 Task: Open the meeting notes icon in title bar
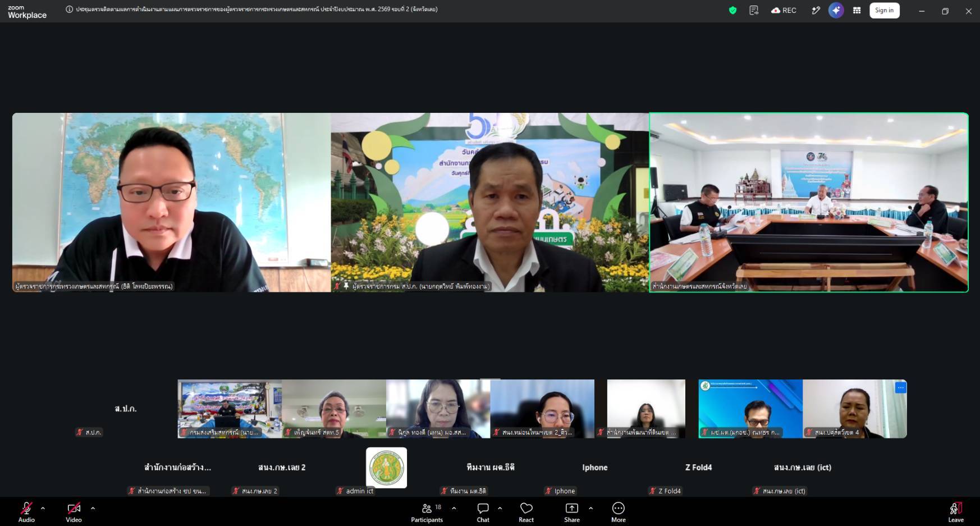tap(754, 10)
